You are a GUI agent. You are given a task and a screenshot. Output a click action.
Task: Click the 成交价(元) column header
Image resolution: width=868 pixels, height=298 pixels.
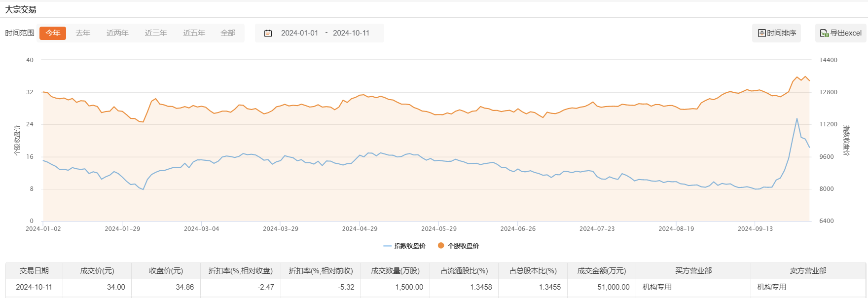point(97,271)
